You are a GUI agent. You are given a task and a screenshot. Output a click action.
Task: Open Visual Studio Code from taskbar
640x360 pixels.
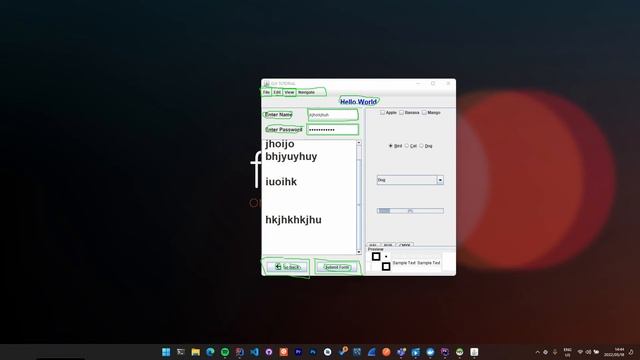coord(254,352)
